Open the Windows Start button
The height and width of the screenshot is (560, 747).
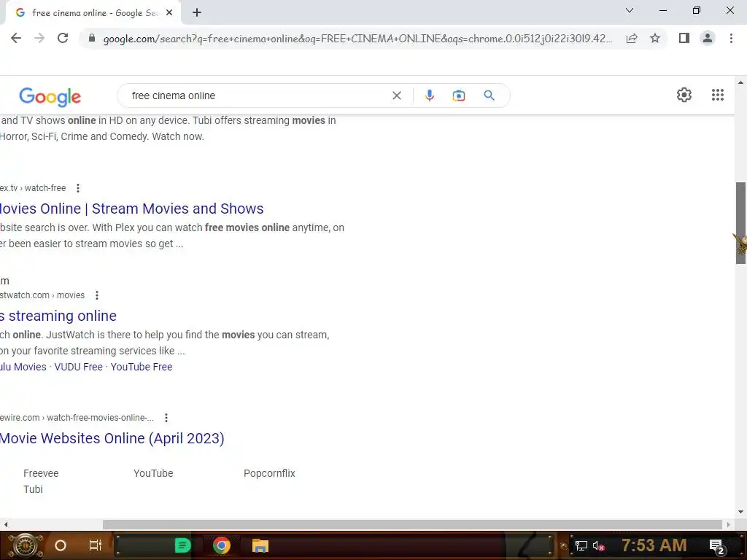(25, 545)
